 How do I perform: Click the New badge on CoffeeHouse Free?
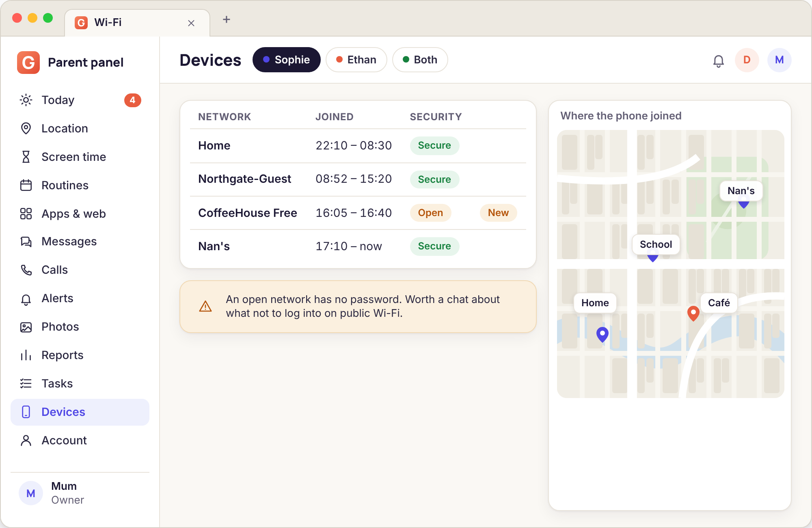coord(498,213)
